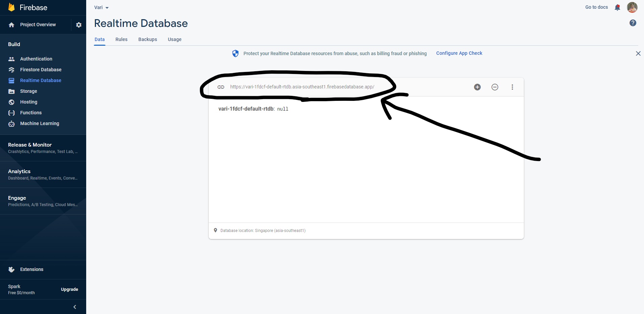Expand the Release & Monitor section
Image resolution: width=644 pixels, height=314 pixels.
pyautogui.click(x=43, y=148)
